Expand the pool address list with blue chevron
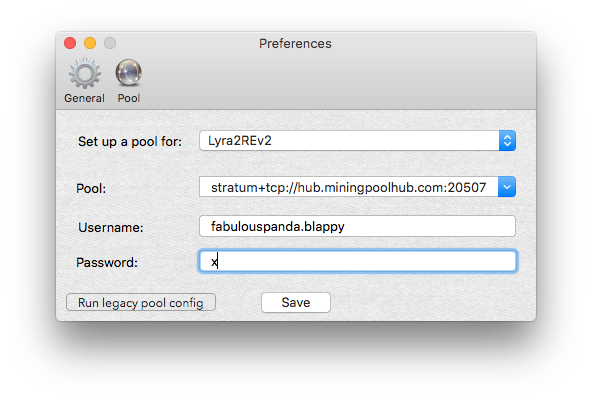The image size is (592, 401). pyautogui.click(x=507, y=187)
